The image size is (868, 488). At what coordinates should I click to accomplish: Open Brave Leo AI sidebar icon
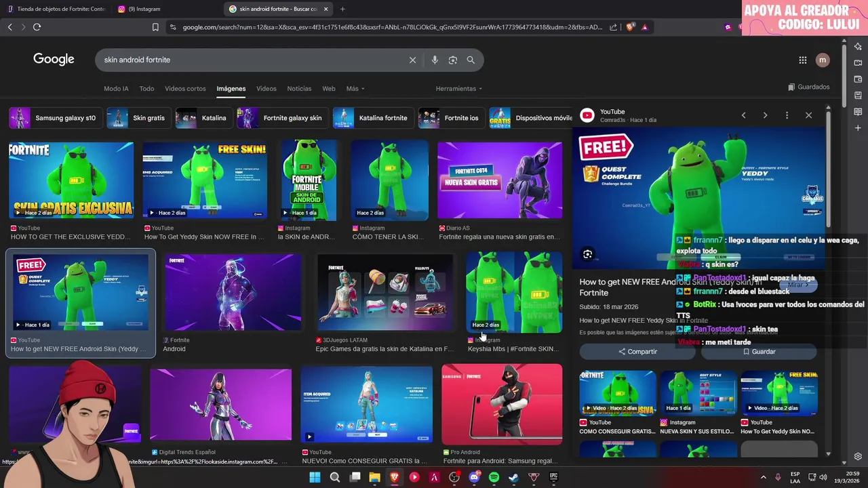pyautogui.click(x=858, y=46)
